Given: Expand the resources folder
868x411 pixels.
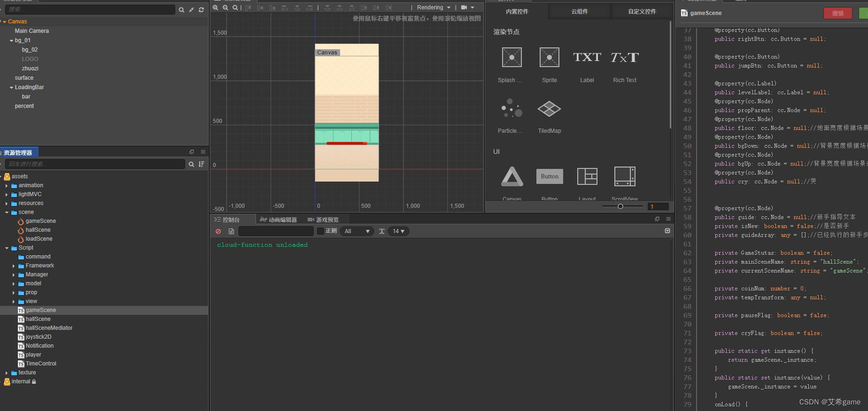Looking at the screenshot, I should (7, 203).
